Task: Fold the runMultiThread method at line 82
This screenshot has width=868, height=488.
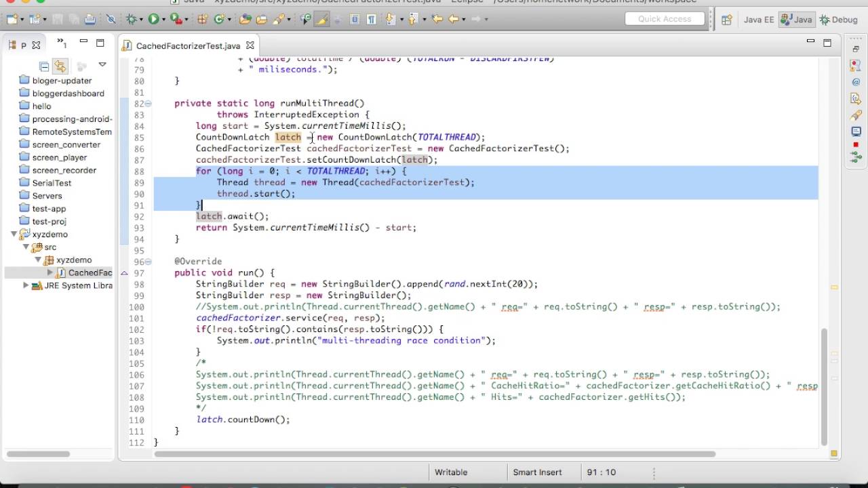Action: click(x=148, y=104)
